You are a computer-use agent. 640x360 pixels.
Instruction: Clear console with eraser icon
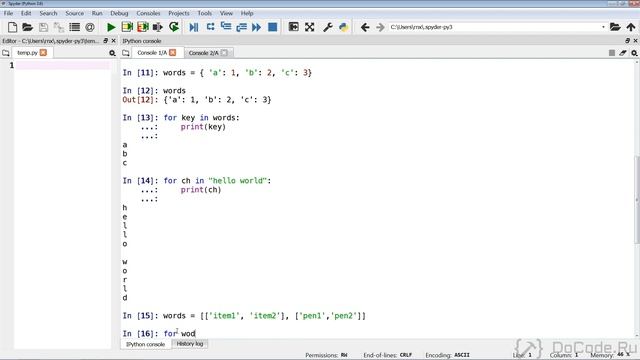(x=622, y=53)
